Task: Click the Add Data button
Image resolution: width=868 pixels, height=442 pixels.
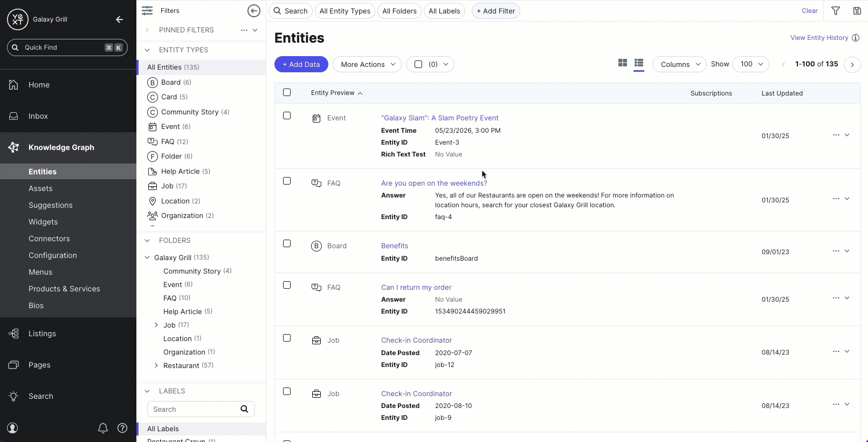Action: (x=301, y=64)
